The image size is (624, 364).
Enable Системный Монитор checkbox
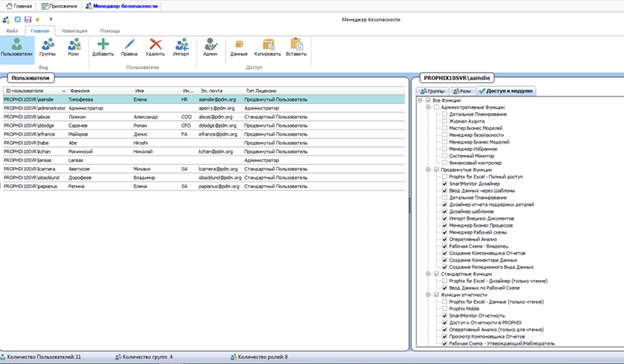(445, 156)
